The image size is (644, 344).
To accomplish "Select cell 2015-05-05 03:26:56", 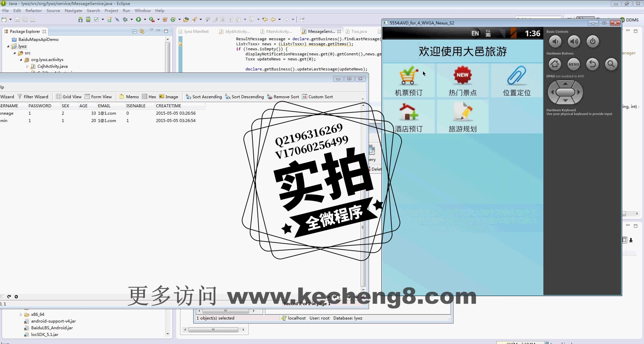I will [x=176, y=113].
